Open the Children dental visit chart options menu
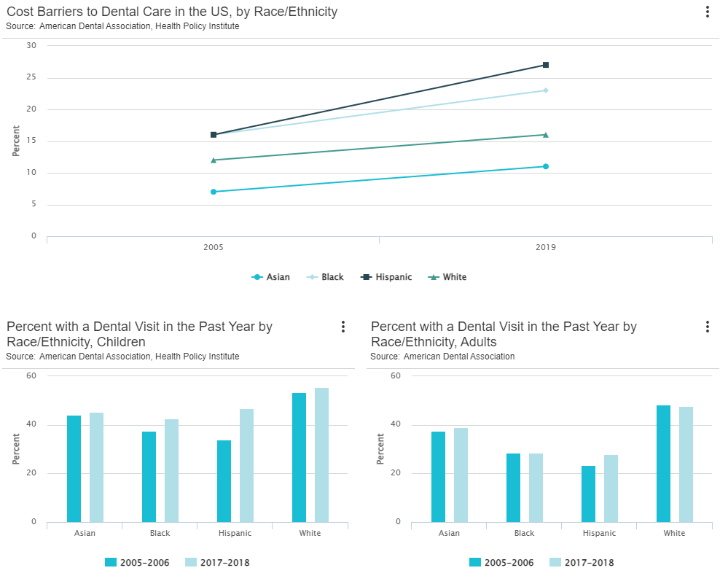This screenshot has height=584, width=728. click(343, 327)
